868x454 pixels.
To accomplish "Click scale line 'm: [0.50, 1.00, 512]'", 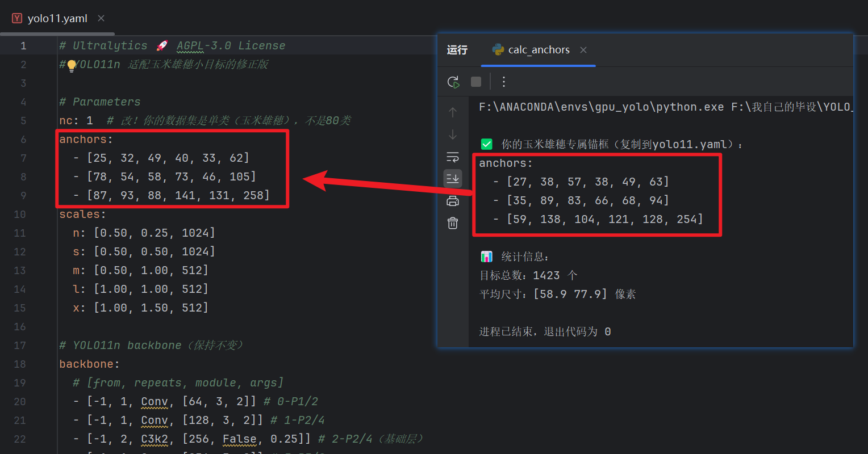I will (141, 270).
